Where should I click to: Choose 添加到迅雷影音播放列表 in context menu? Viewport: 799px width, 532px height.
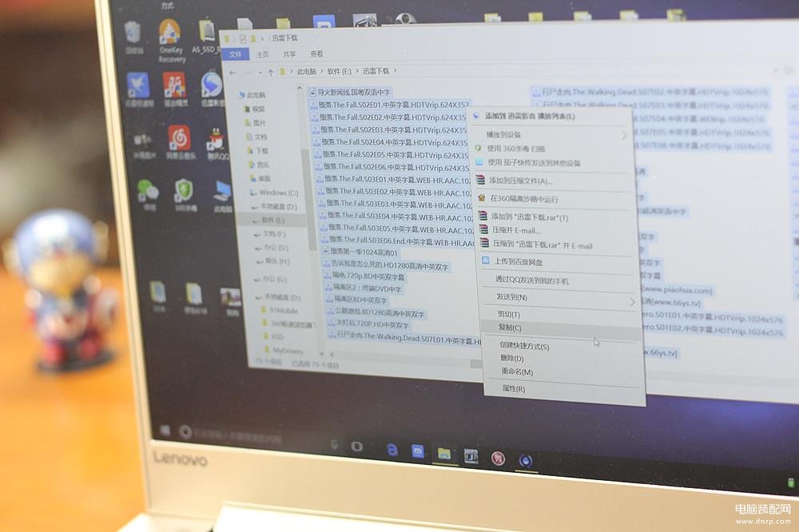click(x=551, y=117)
